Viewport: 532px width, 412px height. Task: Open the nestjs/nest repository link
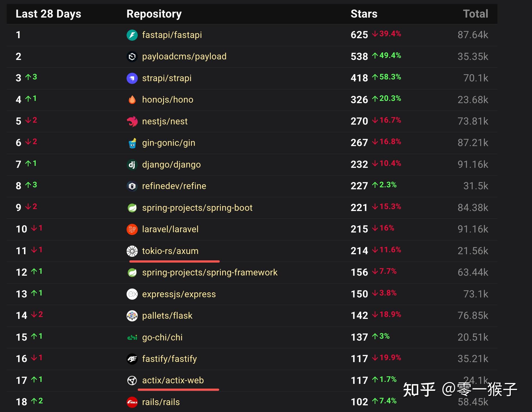pyautogui.click(x=165, y=122)
